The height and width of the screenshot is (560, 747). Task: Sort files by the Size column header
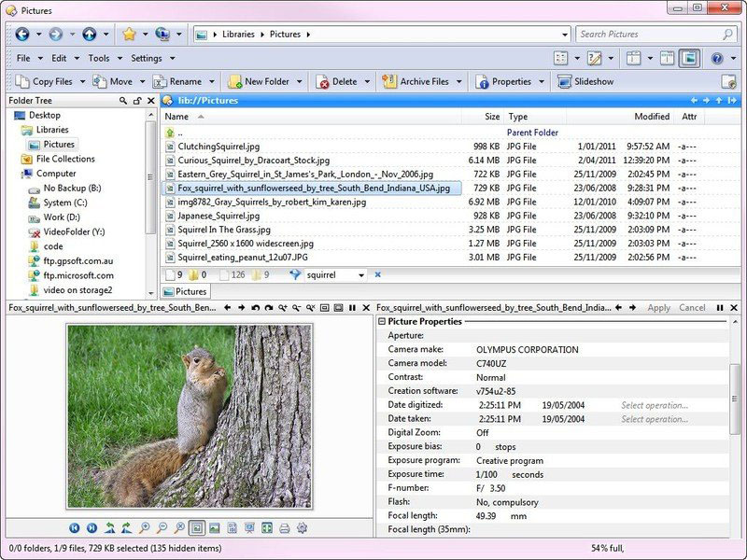pos(492,117)
